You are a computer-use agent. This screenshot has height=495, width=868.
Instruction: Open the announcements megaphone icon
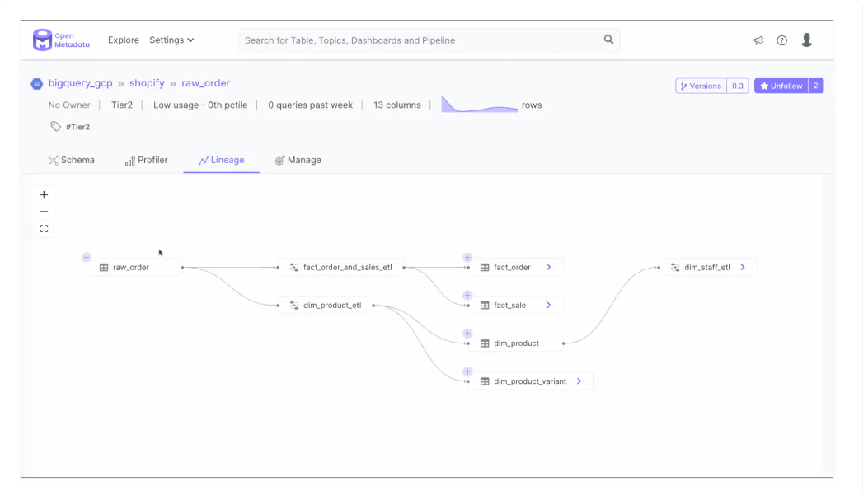click(758, 40)
